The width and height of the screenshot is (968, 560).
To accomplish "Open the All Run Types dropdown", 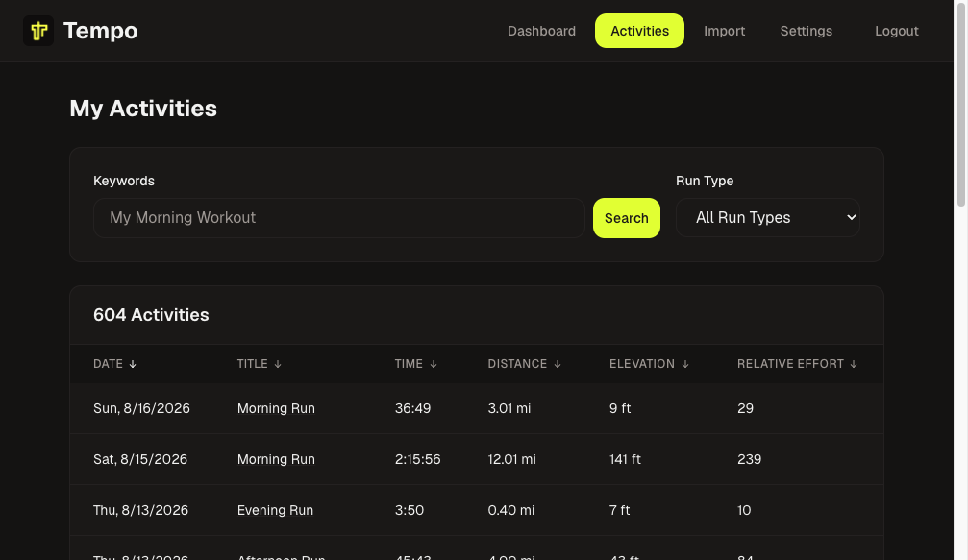I will 767,218.
